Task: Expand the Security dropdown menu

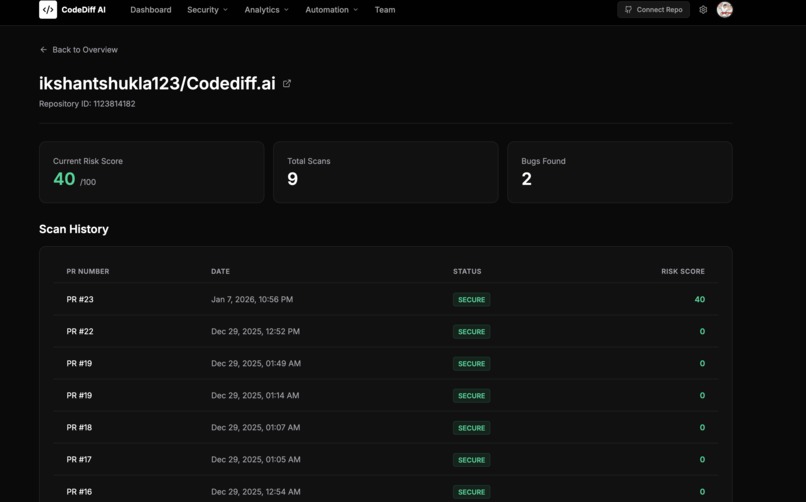Action: 207,10
